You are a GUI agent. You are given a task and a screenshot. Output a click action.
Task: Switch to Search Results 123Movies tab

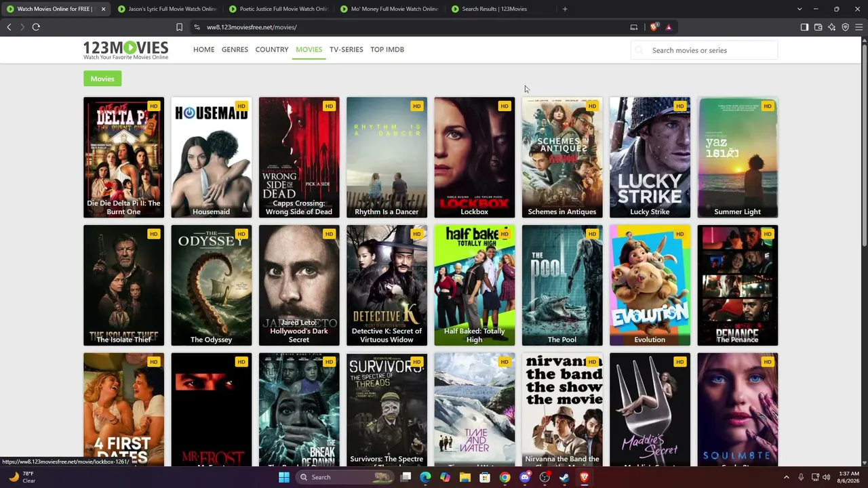(x=500, y=9)
